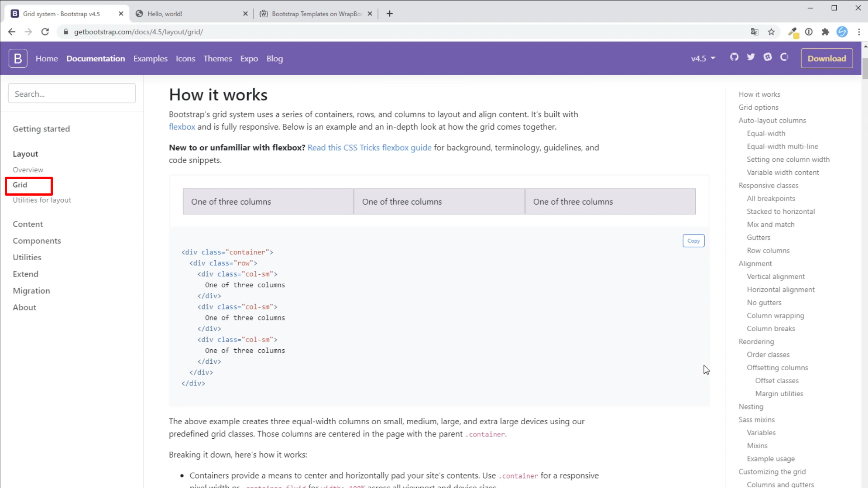Open Bootstrap GitHub icon link

coord(734,57)
